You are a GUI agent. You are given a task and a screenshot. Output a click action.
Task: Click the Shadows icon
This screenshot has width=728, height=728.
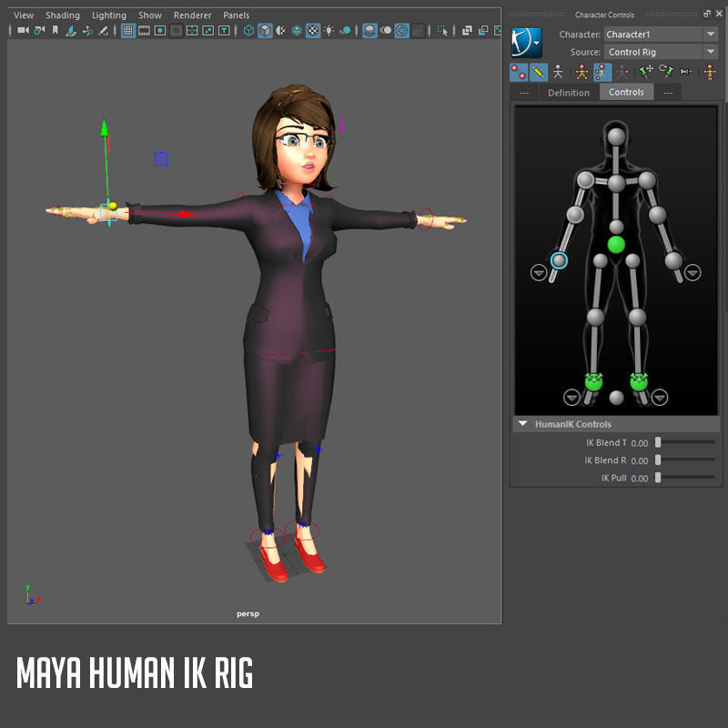(x=345, y=31)
